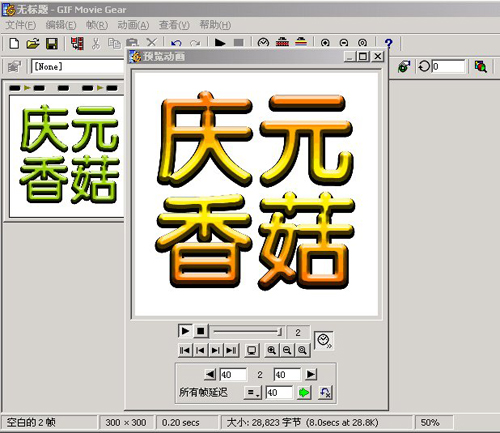500x433 pixels.
Task: Zoom out on the preview
Action: coord(287,350)
